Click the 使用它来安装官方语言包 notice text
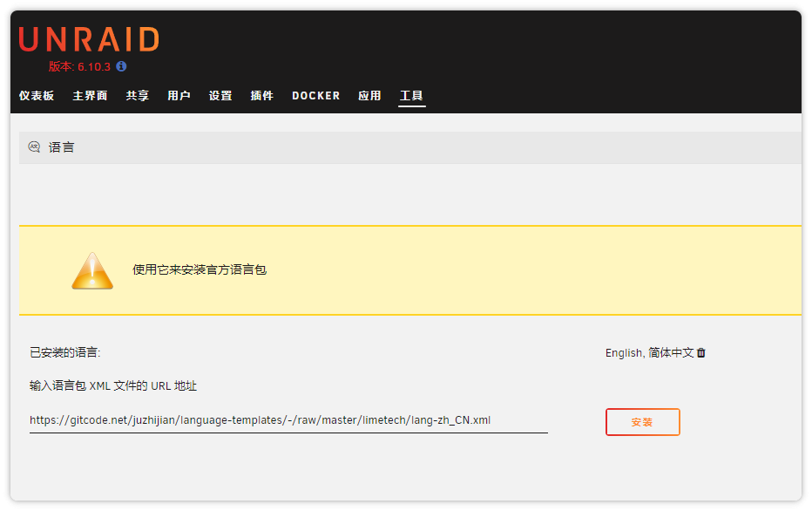Viewport: 812px width, 511px height. click(200, 270)
